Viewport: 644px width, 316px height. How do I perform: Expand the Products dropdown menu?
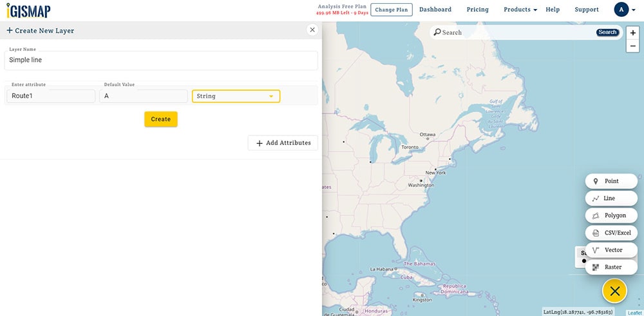coord(520,10)
